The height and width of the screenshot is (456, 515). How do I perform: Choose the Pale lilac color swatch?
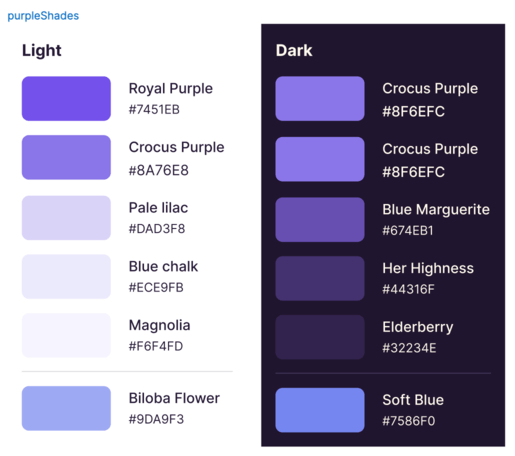[66, 218]
